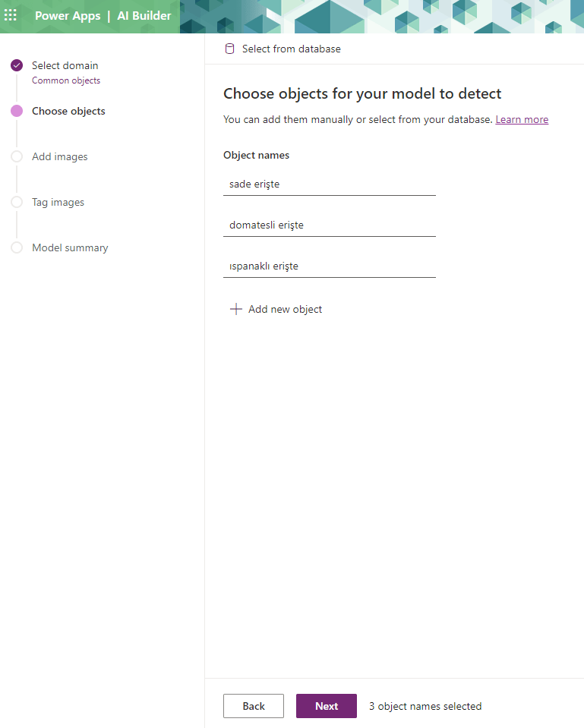Screen dimensions: 584x728
Task: Click the AI Builder header title
Action: pos(144,16)
